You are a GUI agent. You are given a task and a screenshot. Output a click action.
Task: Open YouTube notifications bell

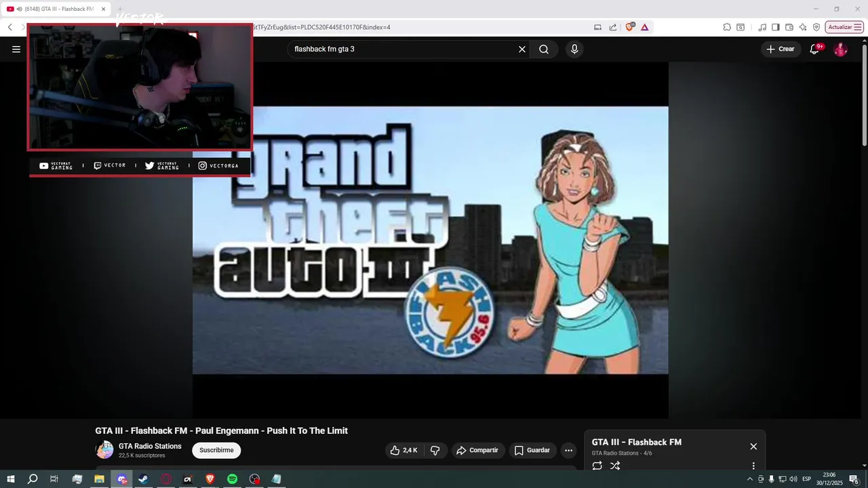814,49
